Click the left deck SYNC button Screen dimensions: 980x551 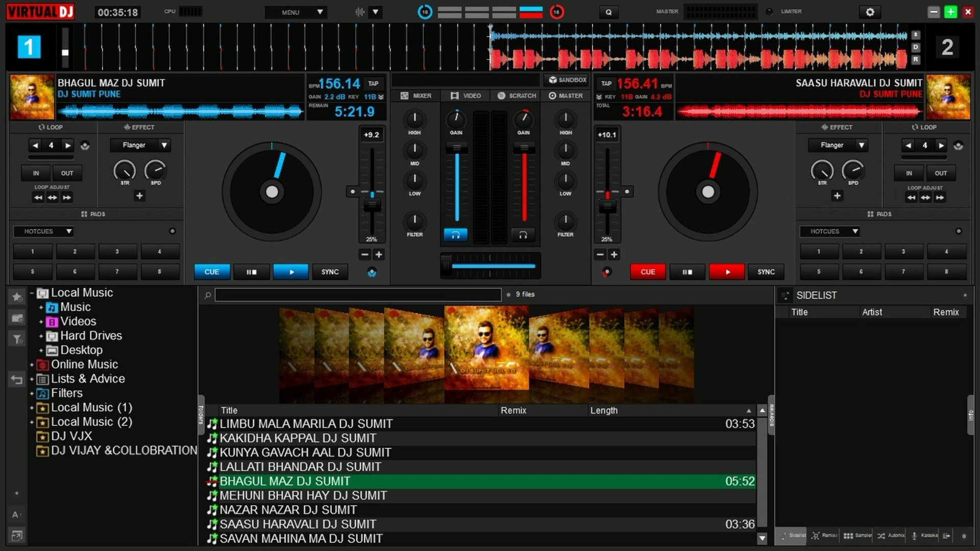coord(330,272)
